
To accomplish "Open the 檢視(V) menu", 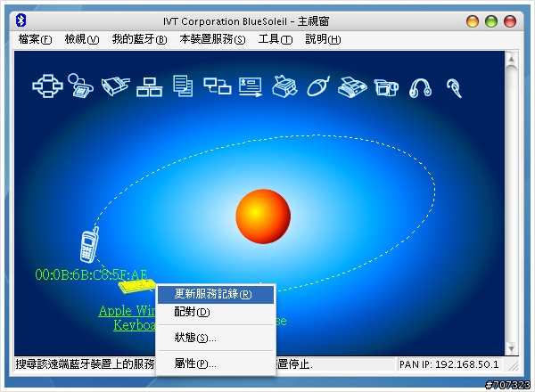I will coord(82,39).
